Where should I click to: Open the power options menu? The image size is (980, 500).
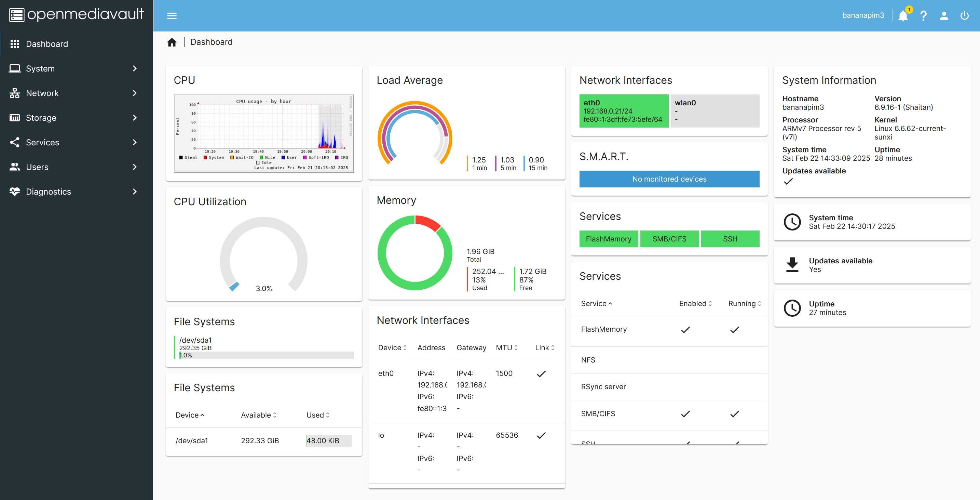[x=964, y=16]
